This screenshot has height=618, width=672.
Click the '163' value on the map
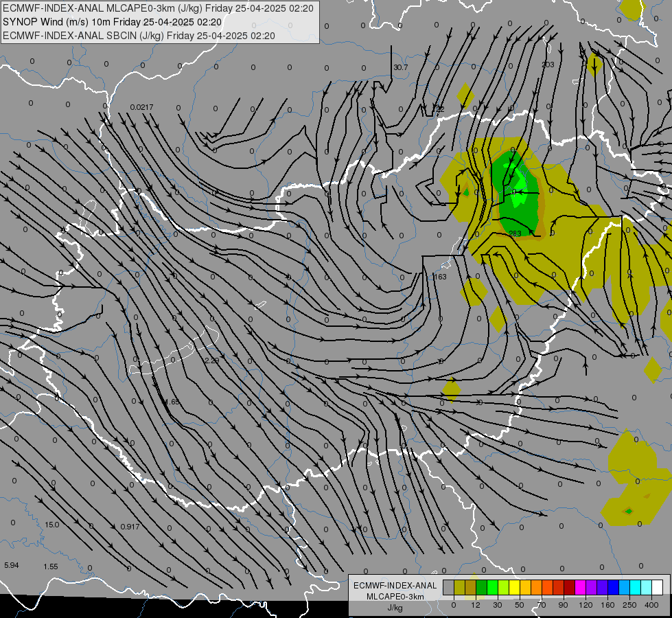pyautogui.click(x=440, y=277)
